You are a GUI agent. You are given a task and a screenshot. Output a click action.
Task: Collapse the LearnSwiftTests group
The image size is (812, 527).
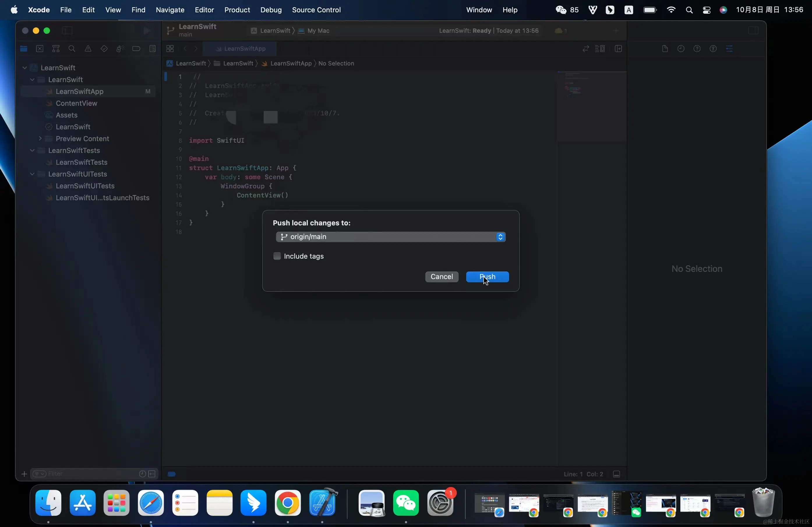pos(32,151)
